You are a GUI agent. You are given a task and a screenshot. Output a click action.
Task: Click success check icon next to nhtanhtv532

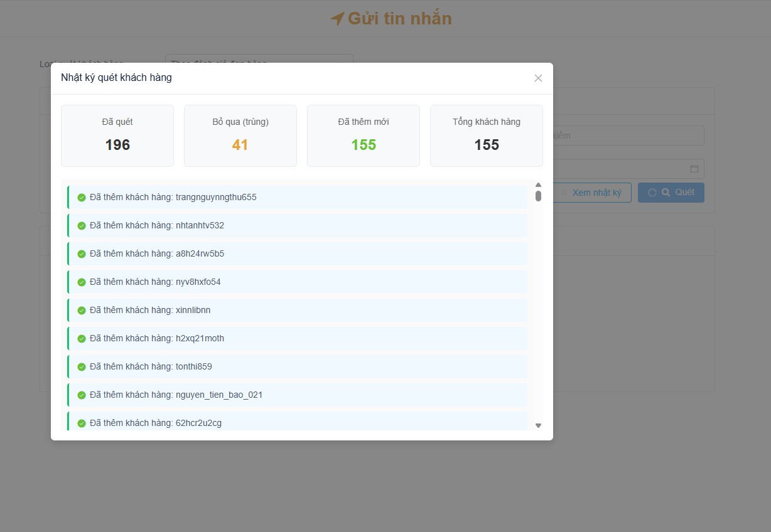click(x=82, y=226)
